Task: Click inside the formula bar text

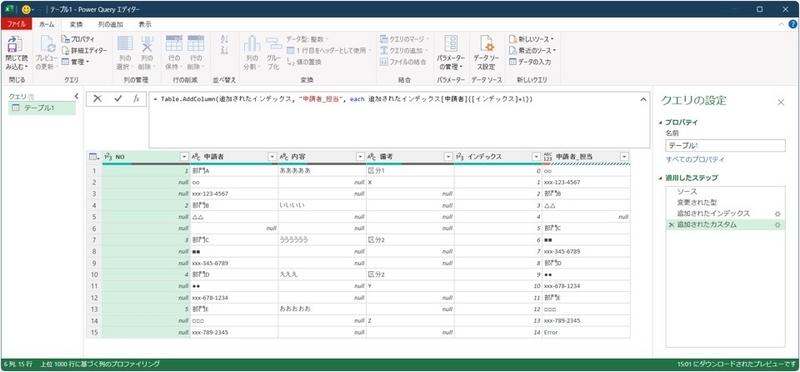Action: [x=343, y=100]
